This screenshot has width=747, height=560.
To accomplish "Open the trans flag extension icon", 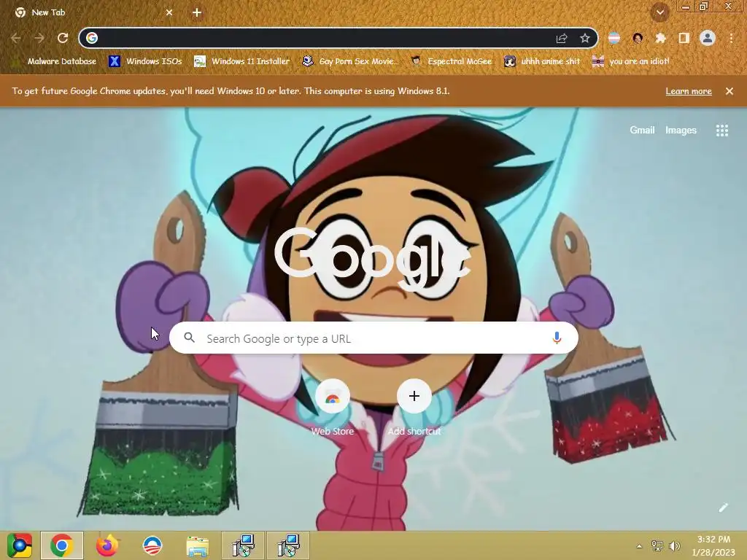I will pos(614,38).
